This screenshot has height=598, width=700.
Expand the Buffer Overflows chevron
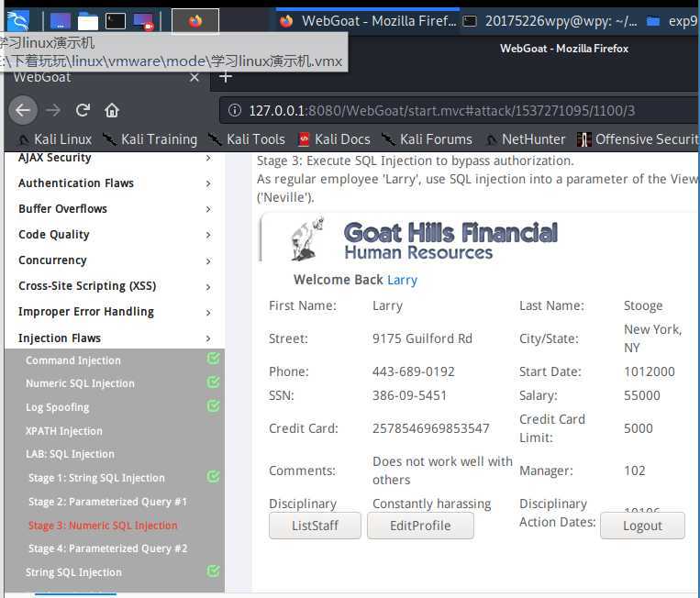(x=208, y=209)
